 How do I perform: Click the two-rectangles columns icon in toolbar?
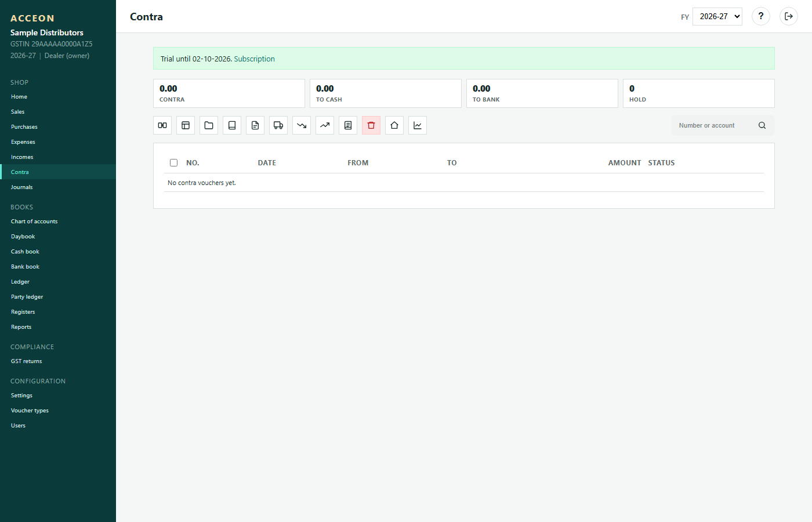162,125
